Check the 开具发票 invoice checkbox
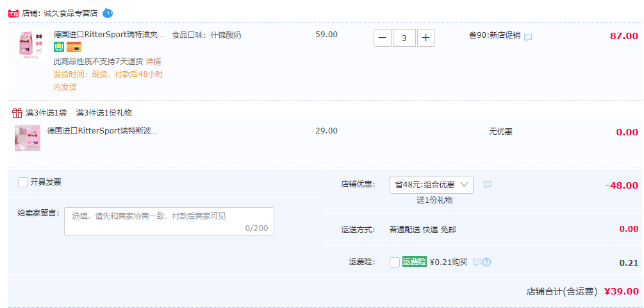This screenshot has width=644, height=308. tap(23, 182)
